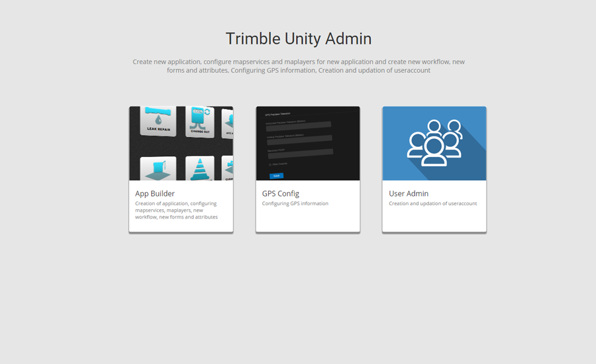Click the blue Save button in GPS Config preview

[276, 176]
